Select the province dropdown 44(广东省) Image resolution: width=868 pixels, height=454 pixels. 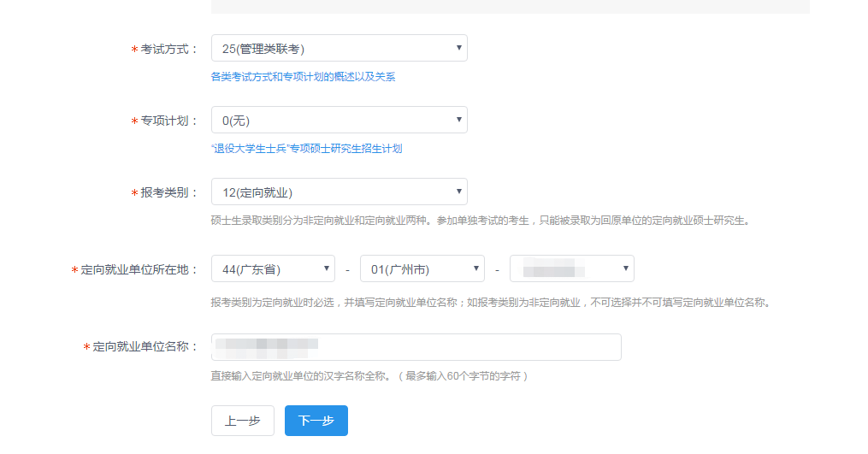pyautogui.click(x=273, y=268)
